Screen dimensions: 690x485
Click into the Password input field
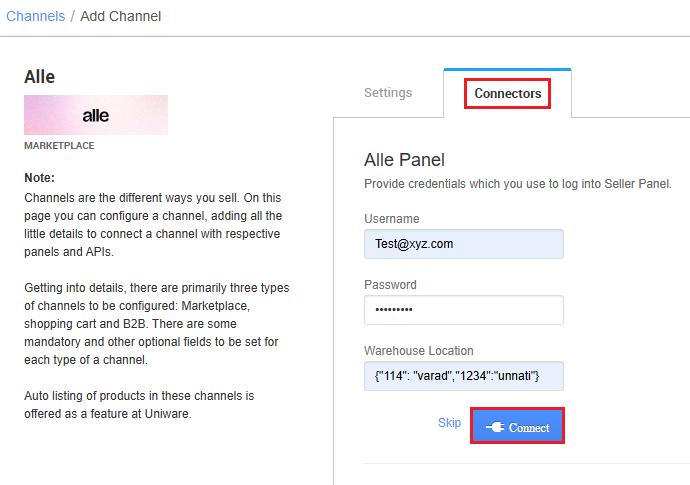coord(464,310)
